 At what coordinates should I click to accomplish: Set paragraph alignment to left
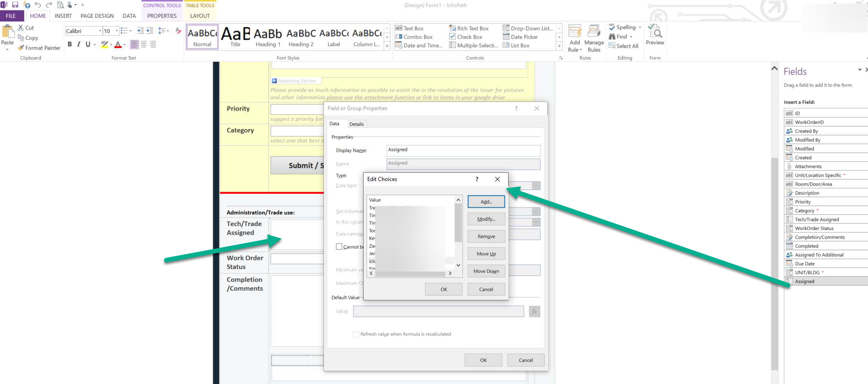pos(134,44)
